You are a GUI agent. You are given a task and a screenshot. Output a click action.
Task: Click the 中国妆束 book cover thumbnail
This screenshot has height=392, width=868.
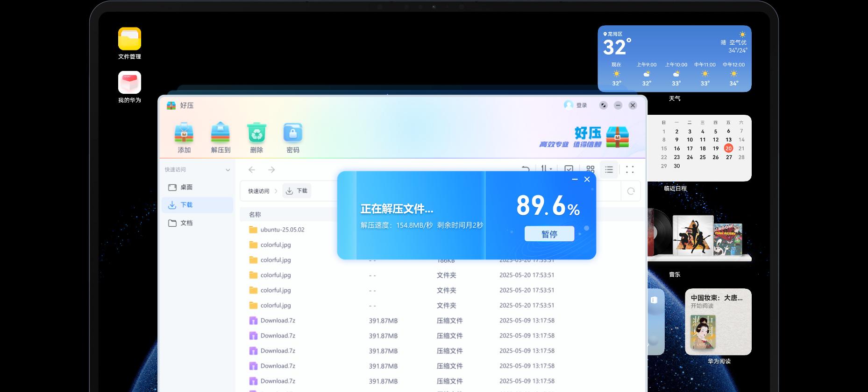(x=703, y=332)
